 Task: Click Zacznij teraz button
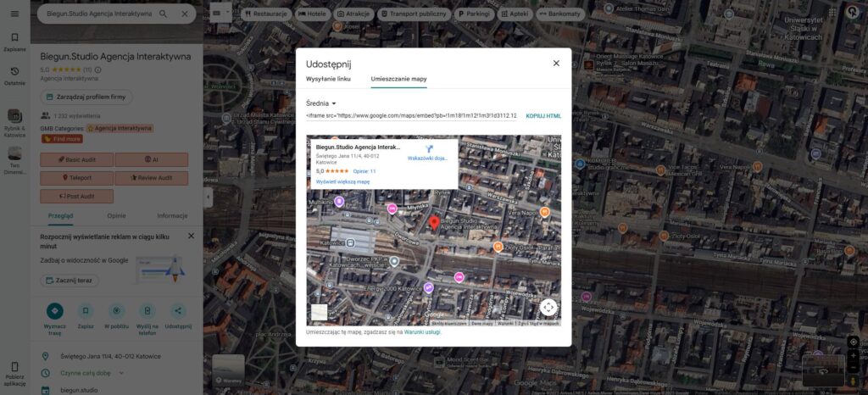click(x=70, y=281)
